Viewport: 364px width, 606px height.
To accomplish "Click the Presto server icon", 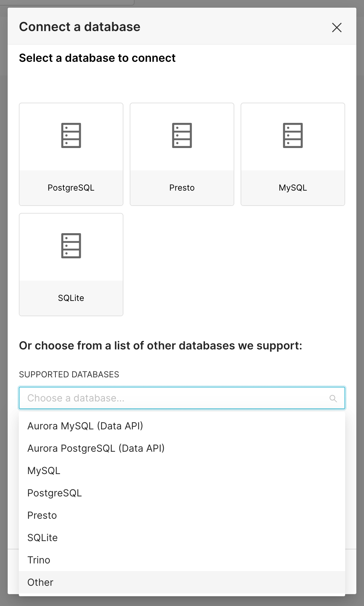I will click(182, 135).
